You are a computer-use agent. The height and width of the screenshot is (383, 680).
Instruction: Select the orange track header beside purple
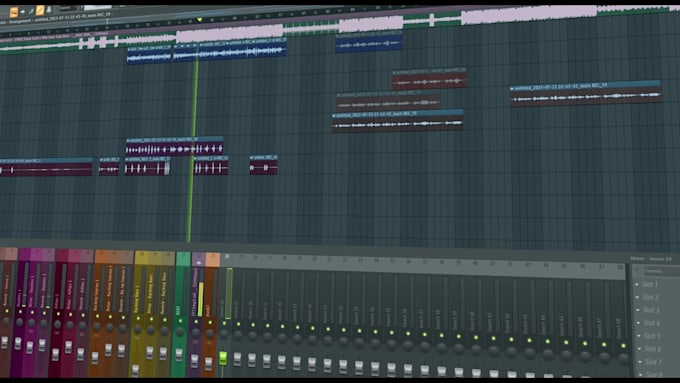pos(213,259)
